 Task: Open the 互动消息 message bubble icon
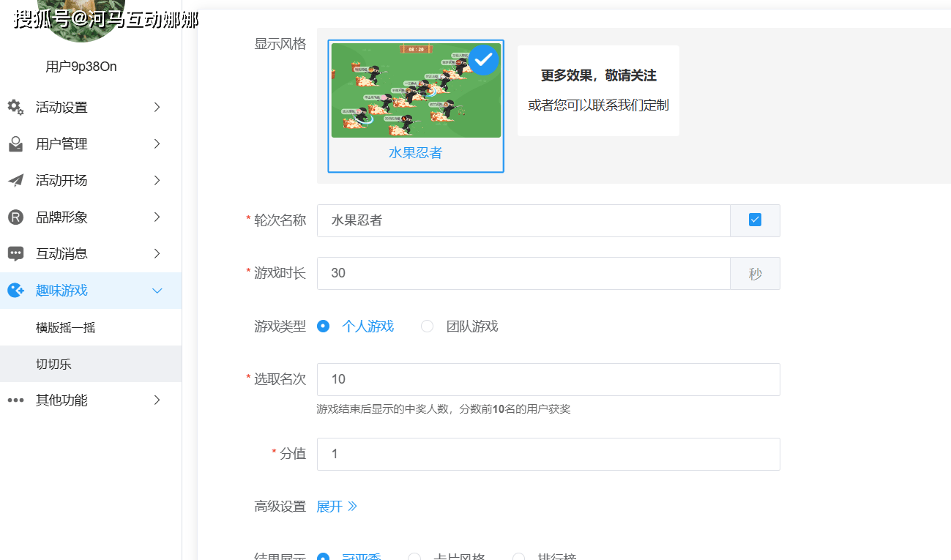coord(15,253)
